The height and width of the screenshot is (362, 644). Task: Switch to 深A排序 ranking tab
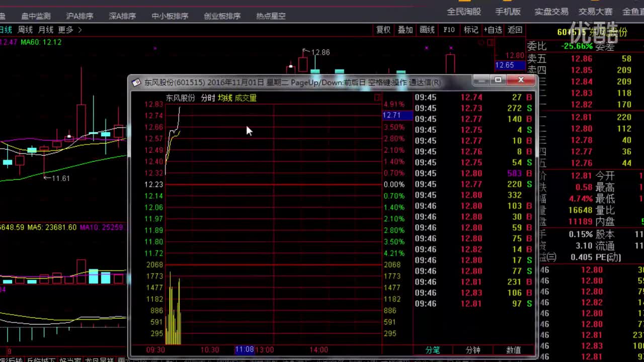pos(122,16)
